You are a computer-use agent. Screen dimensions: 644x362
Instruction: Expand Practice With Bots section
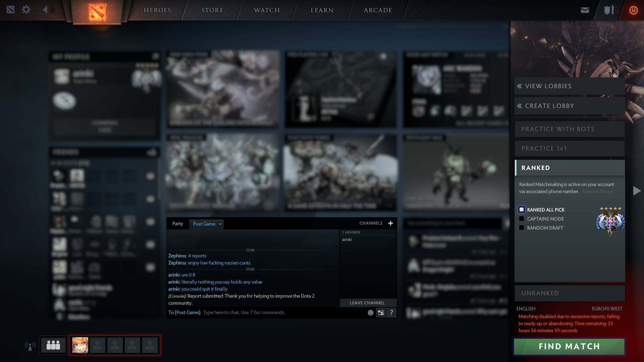pyautogui.click(x=570, y=129)
